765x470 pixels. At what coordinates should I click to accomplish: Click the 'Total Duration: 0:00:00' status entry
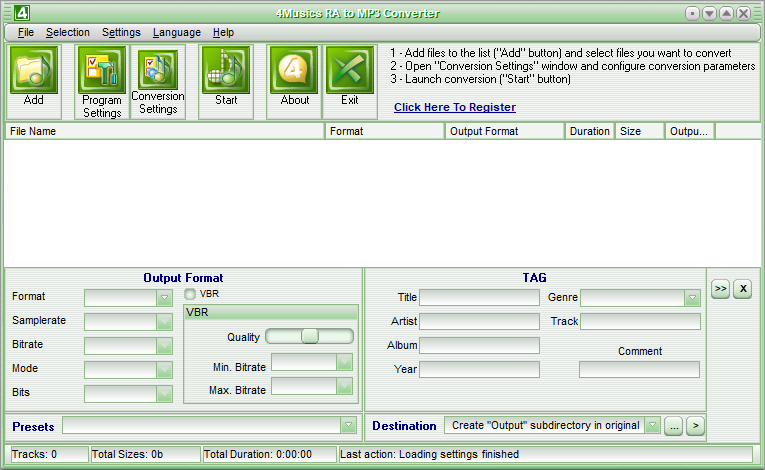pos(270,454)
